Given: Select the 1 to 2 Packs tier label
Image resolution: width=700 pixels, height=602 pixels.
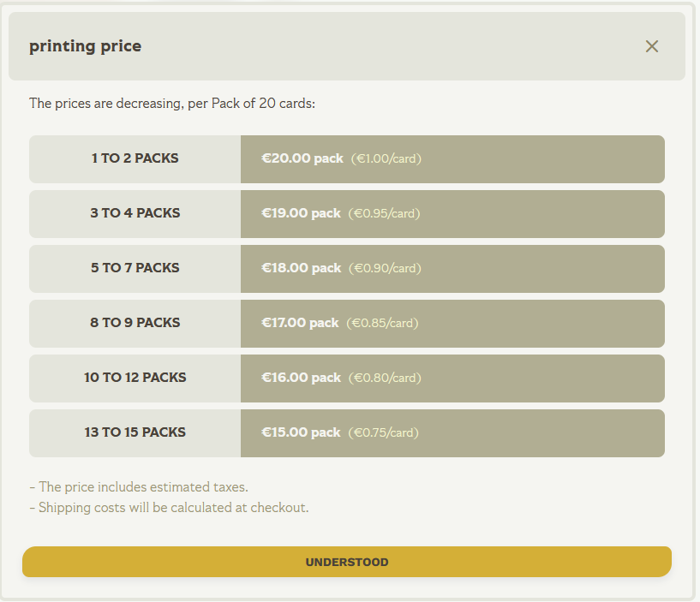Looking at the screenshot, I should point(135,158).
